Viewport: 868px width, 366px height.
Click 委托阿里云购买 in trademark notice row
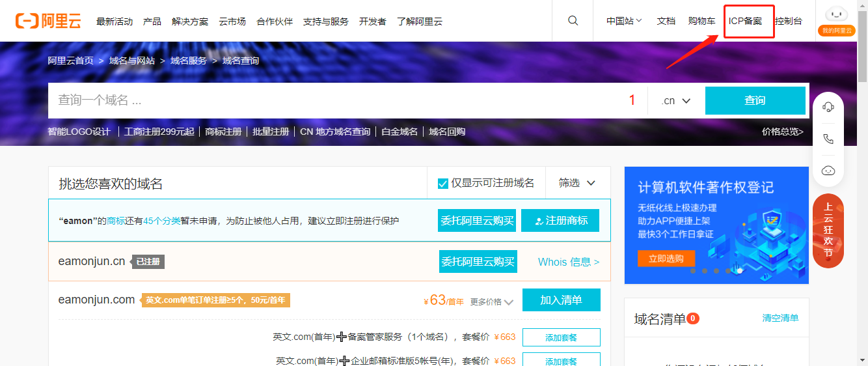point(477,221)
